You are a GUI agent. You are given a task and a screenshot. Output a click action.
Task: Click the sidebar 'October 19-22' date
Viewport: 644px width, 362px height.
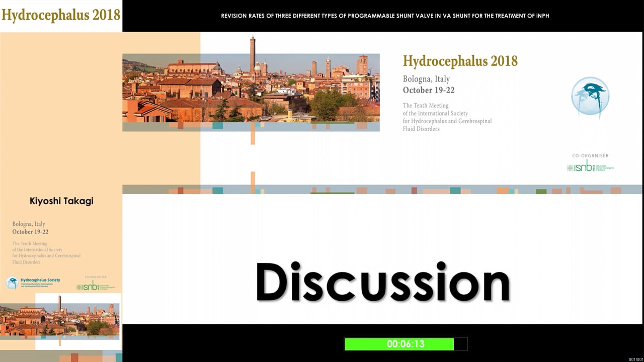[30, 232]
